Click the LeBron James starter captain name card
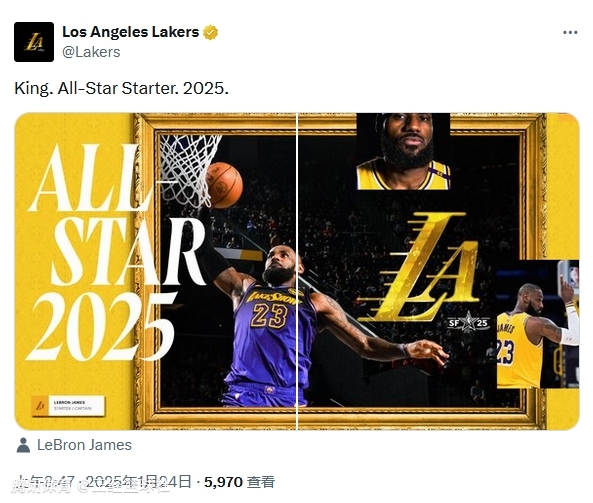593x503 pixels. point(68,406)
